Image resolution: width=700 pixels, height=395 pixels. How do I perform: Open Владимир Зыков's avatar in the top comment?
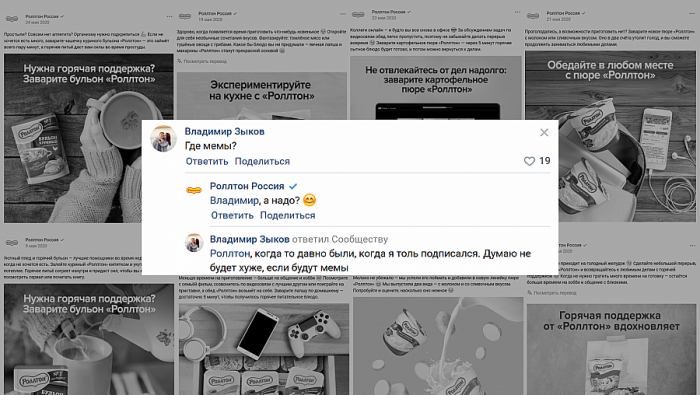(163, 138)
